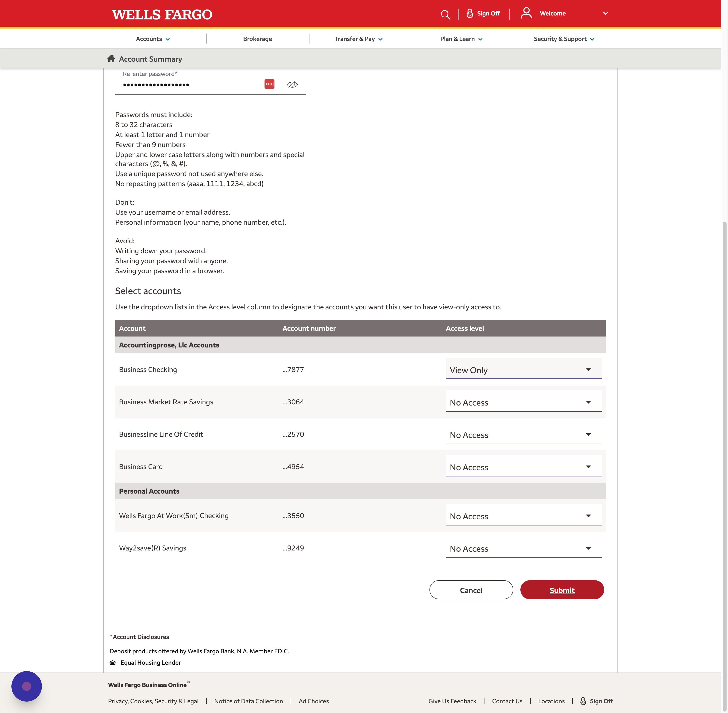Click the Cancel button
The width and height of the screenshot is (728, 713).
pyautogui.click(x=471, y=590)
